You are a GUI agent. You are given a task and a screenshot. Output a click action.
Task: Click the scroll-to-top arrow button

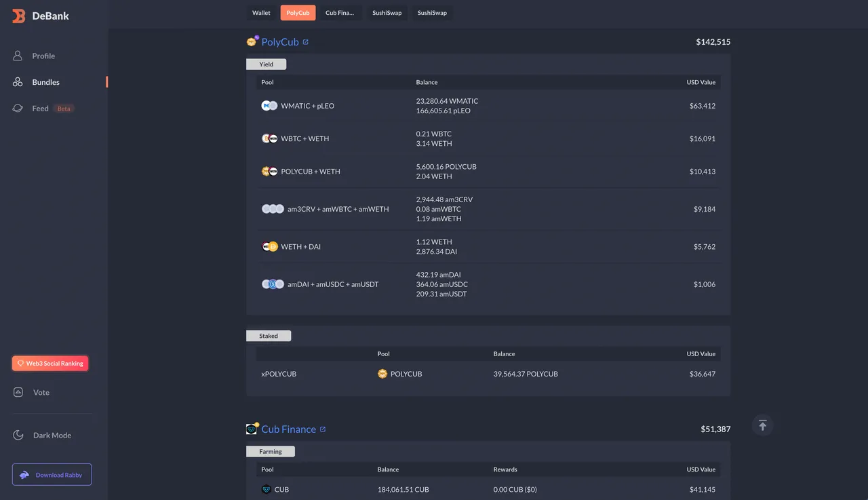pyautogui.click(x=762, y=425)
